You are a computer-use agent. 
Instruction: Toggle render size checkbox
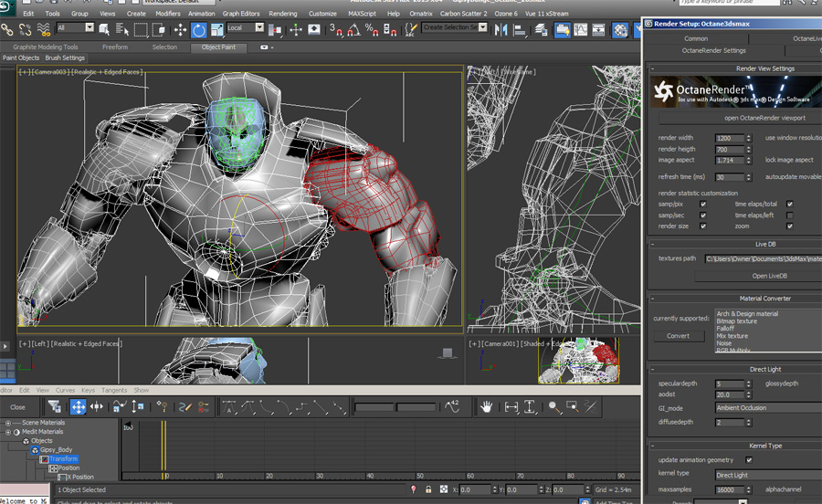click(x=703, y=226)
